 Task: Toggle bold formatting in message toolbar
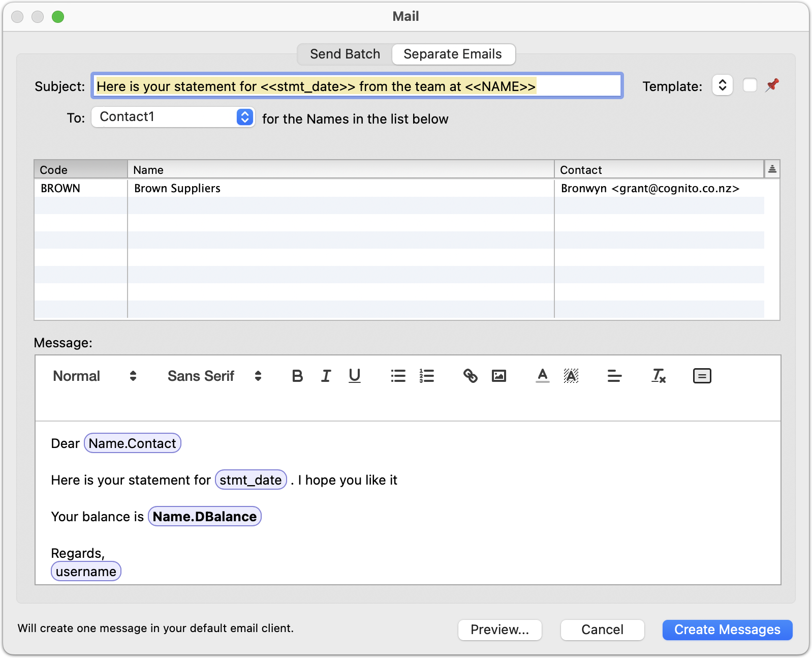click(x=297, y=376)
